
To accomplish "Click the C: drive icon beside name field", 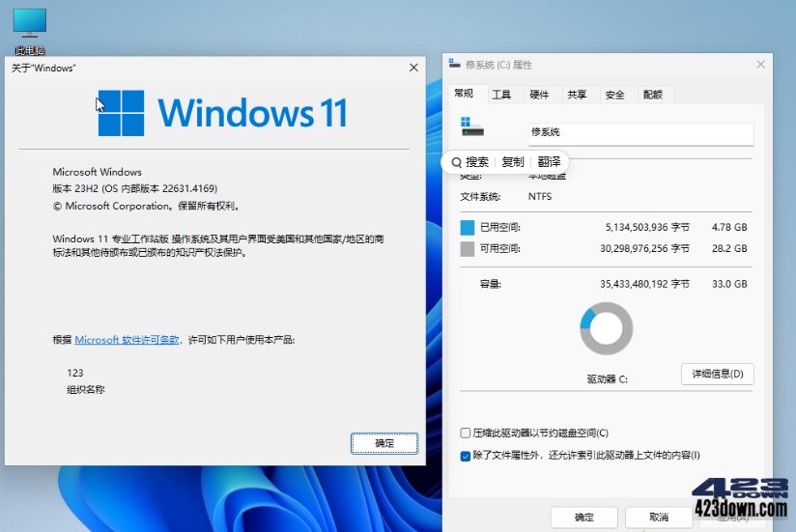I will (x=472, y=126).
